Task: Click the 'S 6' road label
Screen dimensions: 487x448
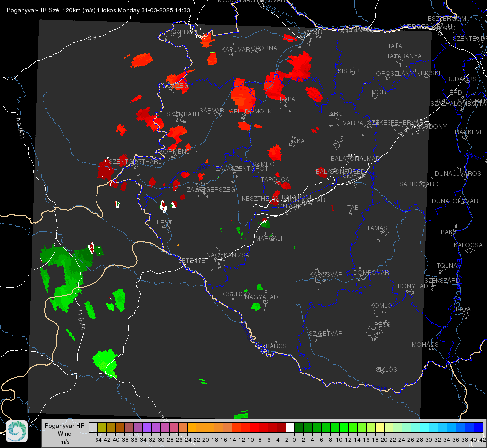Action: [x=92, y=38]
